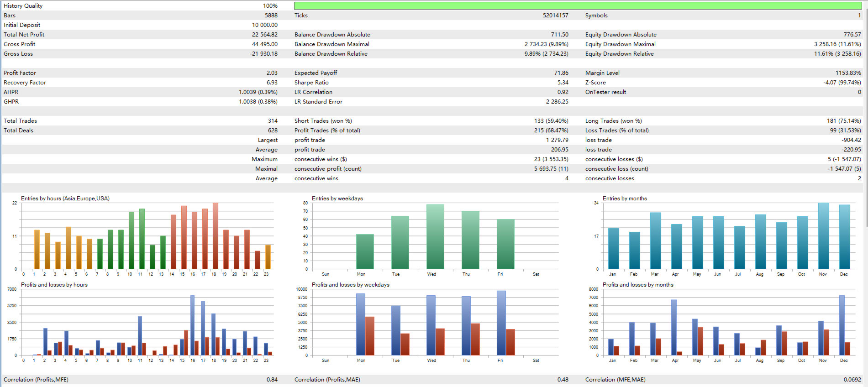The image size is (868, 387).
Task: Select the Short Trades (won %) value
Action: (551, 121)
